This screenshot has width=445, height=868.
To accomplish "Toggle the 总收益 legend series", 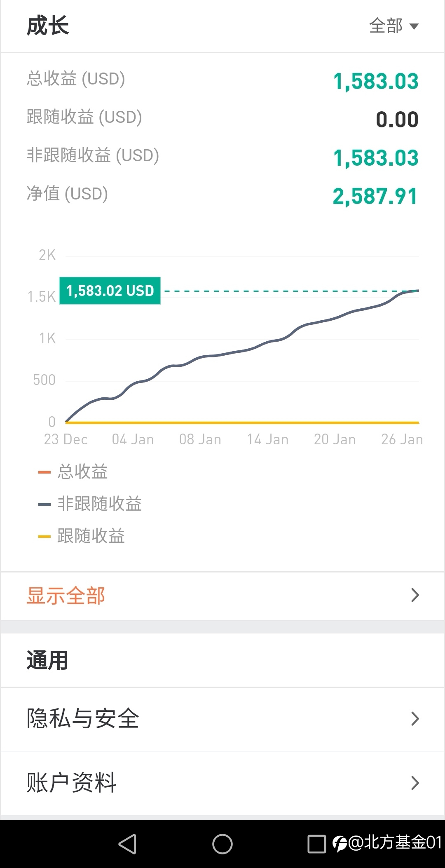I will coord(73,472).
